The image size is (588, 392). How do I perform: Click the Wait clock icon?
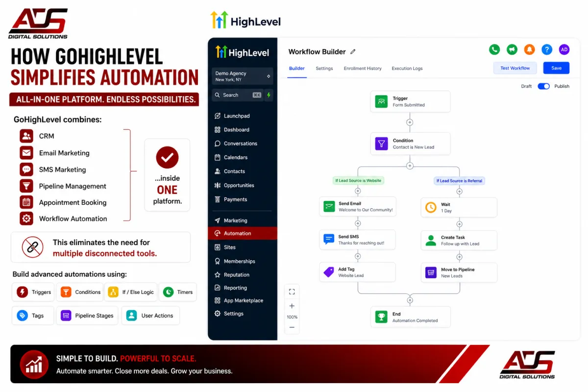coord(431,207)
